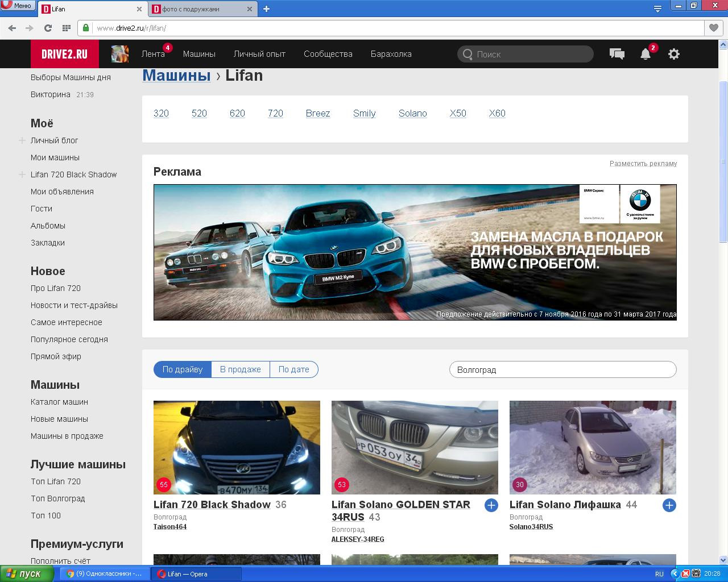Select the Lifan 520 model link
The height and width of the screenshot is (582, 728).
[x=199, y=113]
